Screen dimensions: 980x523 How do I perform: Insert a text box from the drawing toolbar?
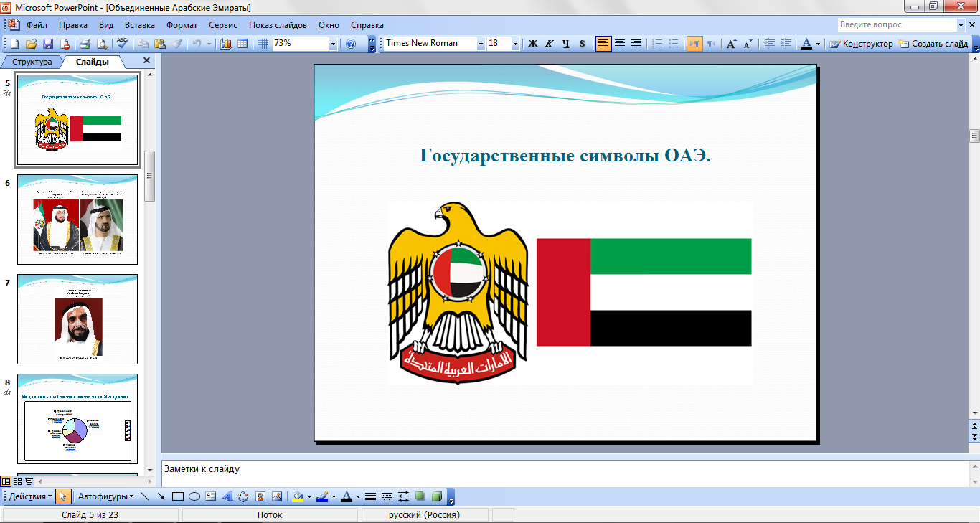tap(211, 496)
